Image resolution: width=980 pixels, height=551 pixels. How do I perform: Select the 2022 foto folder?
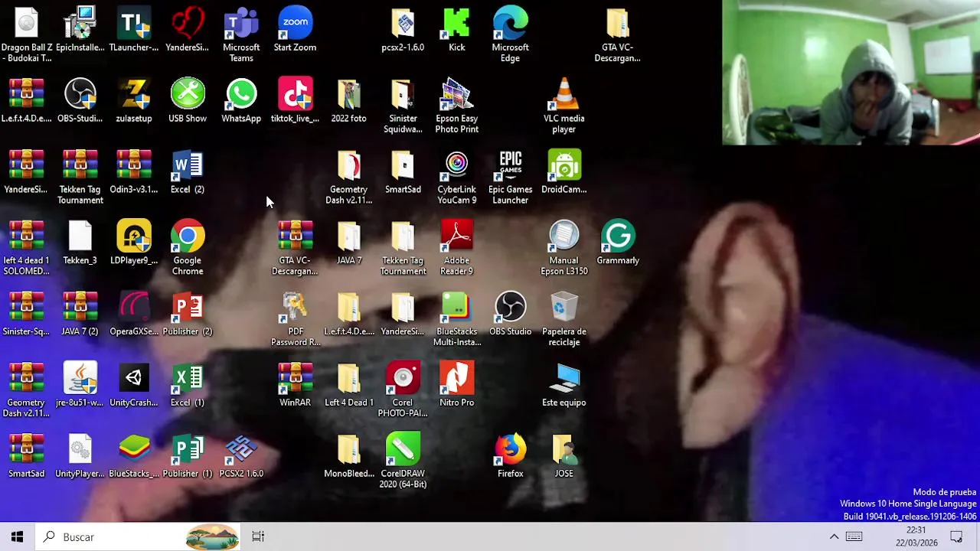pos(348,100)
